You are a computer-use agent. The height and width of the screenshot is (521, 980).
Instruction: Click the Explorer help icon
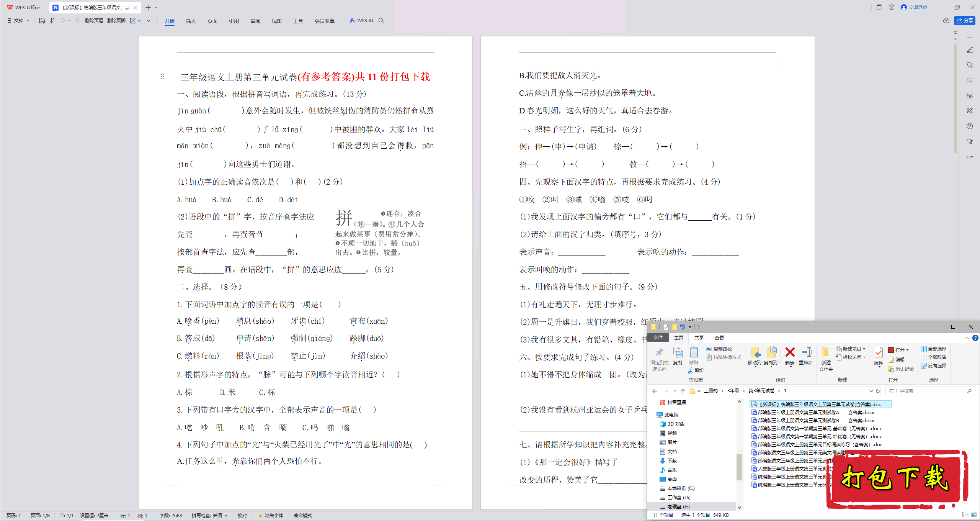point(975,338)
